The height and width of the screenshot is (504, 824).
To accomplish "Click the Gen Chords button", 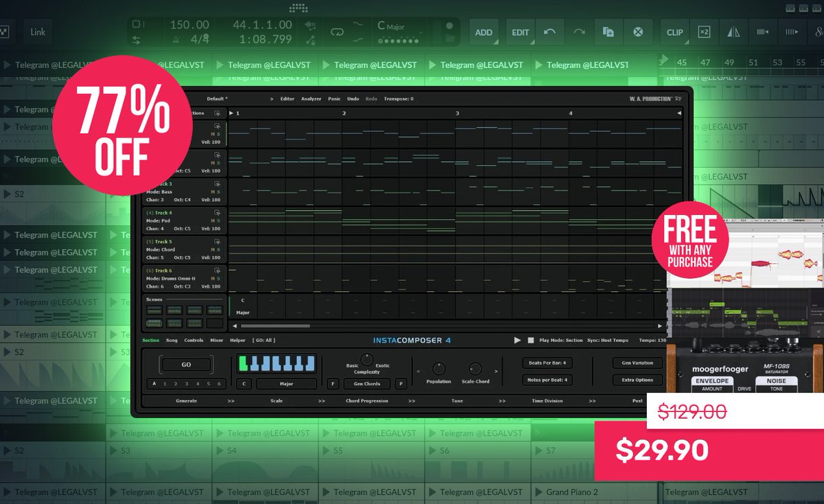I will point(367,384).
